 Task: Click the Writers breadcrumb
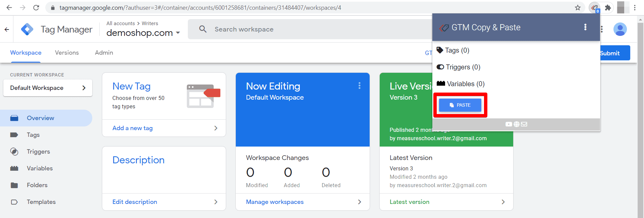[x=150, y=23]
